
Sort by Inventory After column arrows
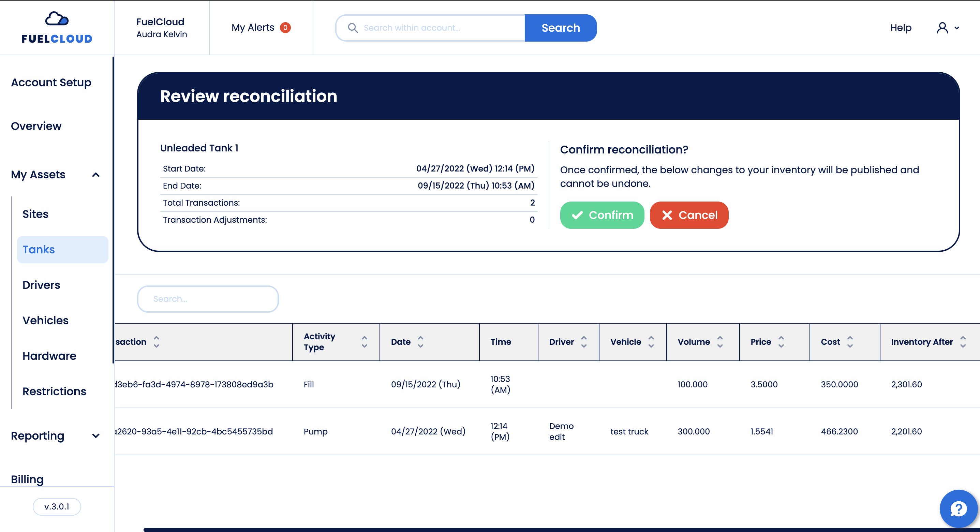tap(963, 342)
